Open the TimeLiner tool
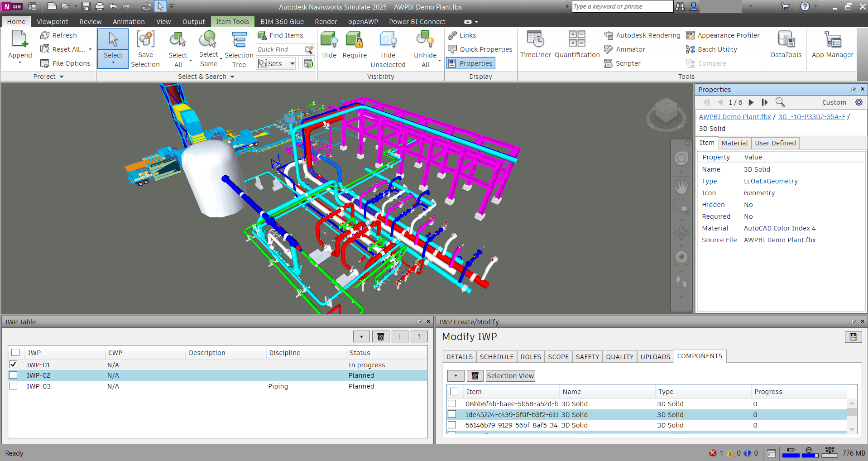868x461 pixels. pyautogui.click(x=536, y=44)
